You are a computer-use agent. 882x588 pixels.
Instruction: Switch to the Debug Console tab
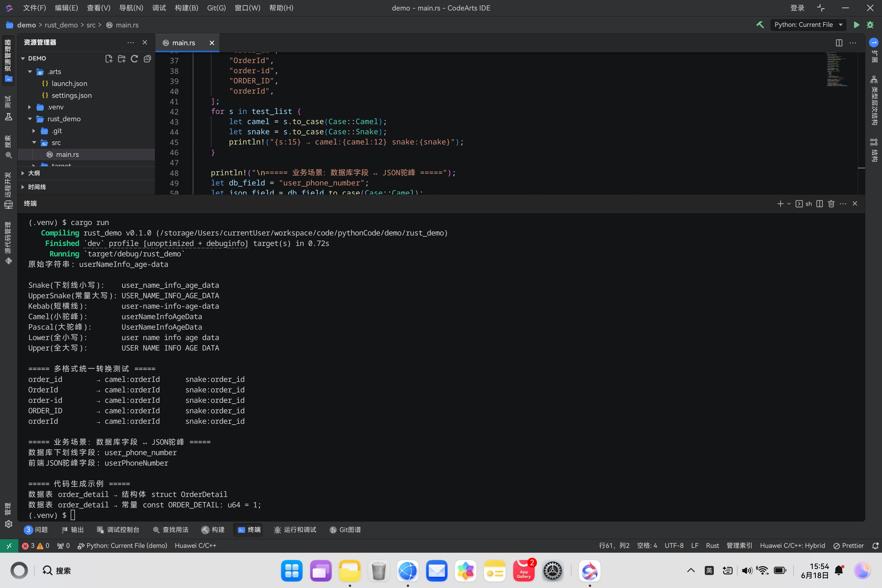(x=118, y=529)
